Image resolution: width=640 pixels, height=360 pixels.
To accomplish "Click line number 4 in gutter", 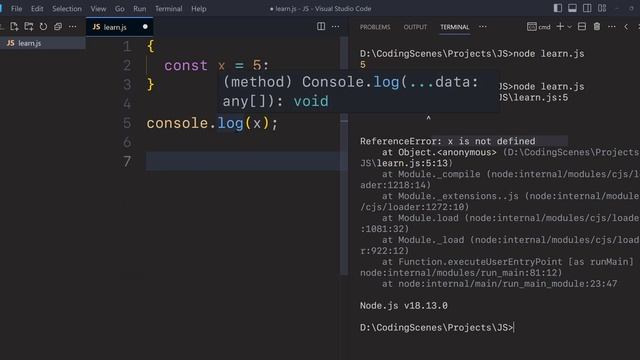I will 127,104.
